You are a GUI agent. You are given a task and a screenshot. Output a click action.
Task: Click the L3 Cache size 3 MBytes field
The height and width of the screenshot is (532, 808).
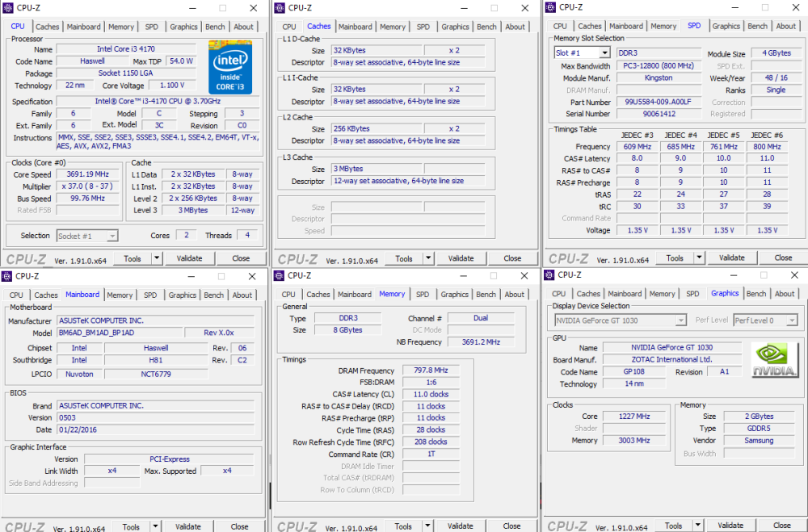[x=377, y=169]
